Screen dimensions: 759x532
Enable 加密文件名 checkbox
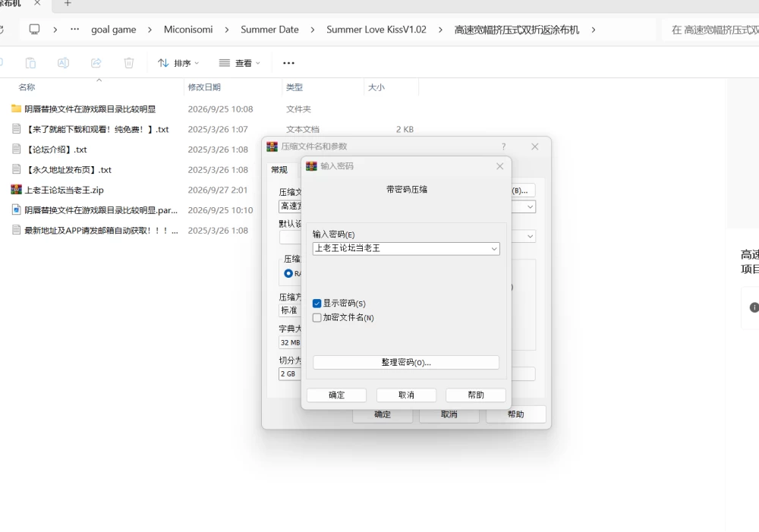click(317, 318)
